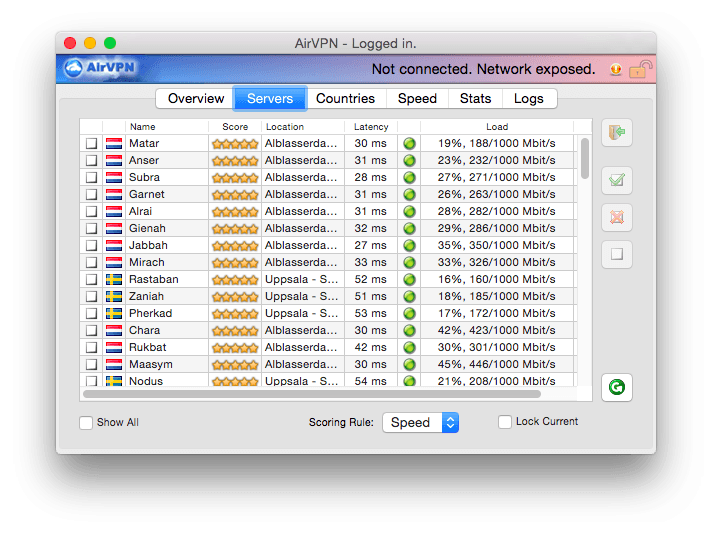Select the Gienah server name
Screen dimensions: 712x534
click(147, 228)
